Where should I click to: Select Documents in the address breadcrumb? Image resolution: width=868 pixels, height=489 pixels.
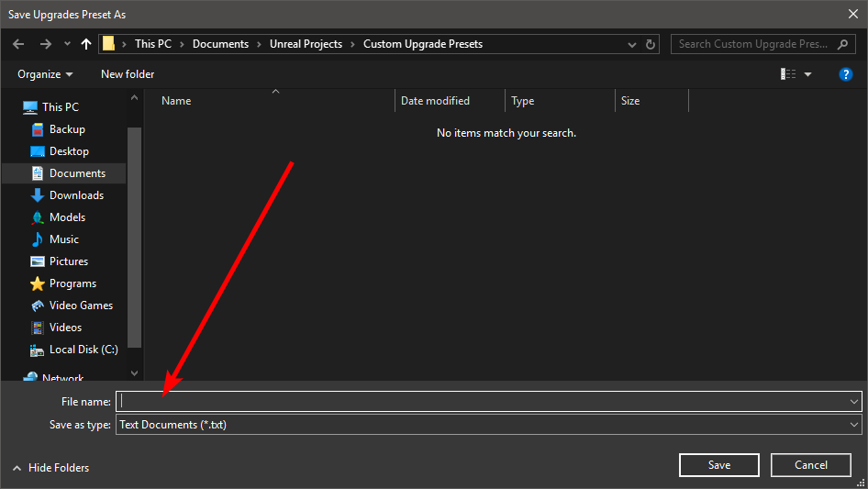point(220,44)
